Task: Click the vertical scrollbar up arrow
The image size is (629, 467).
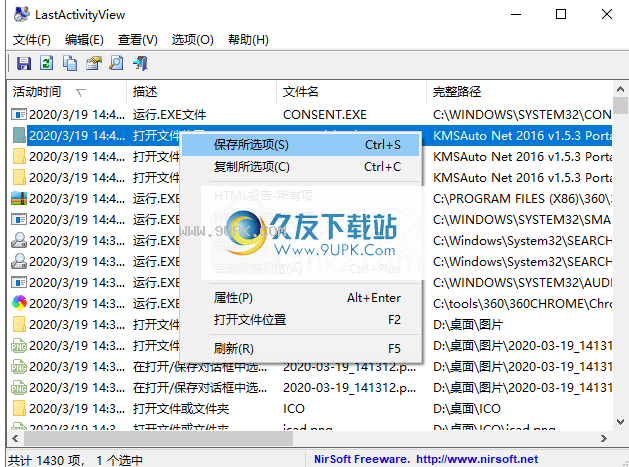Action: (620, 89)
